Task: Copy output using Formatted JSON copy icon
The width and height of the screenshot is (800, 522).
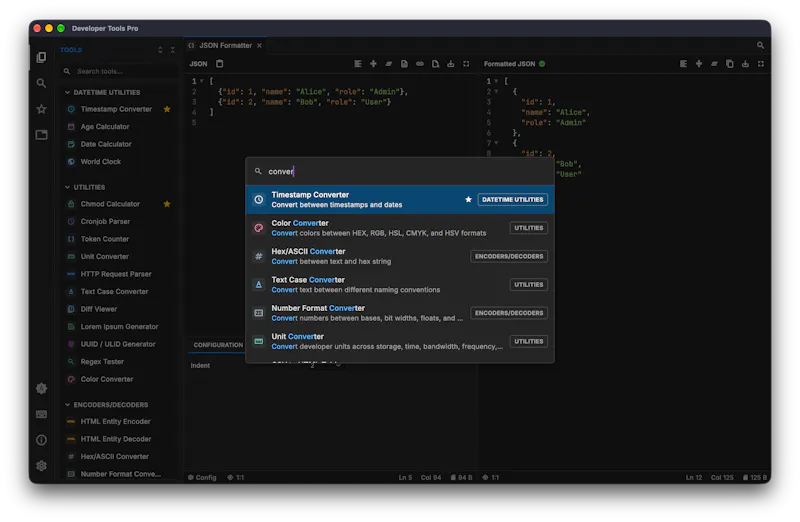Action: 730,64
